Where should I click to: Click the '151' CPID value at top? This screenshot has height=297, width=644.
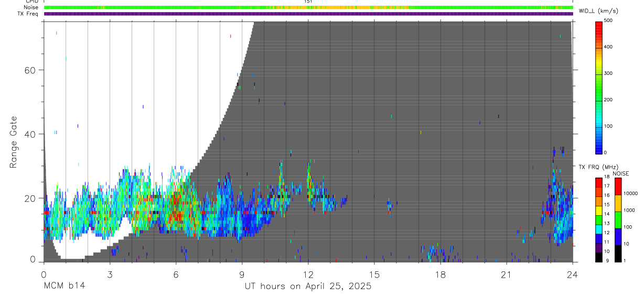coord(308,2)
